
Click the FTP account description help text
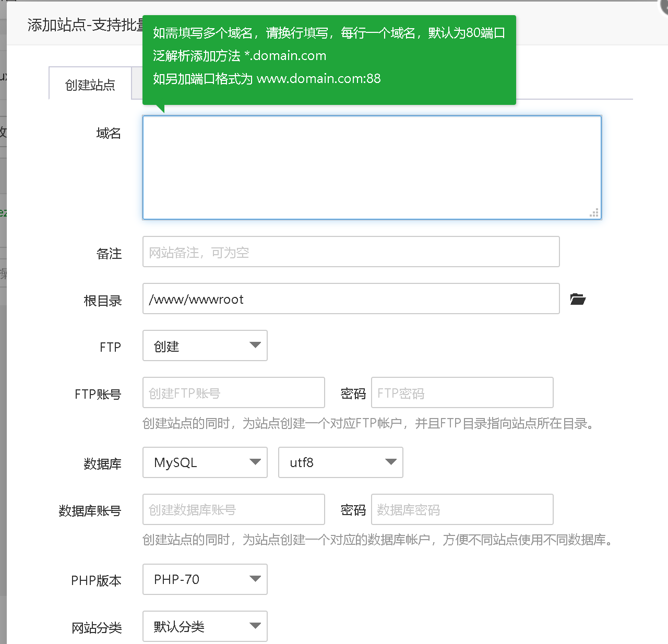click(369, 423)
